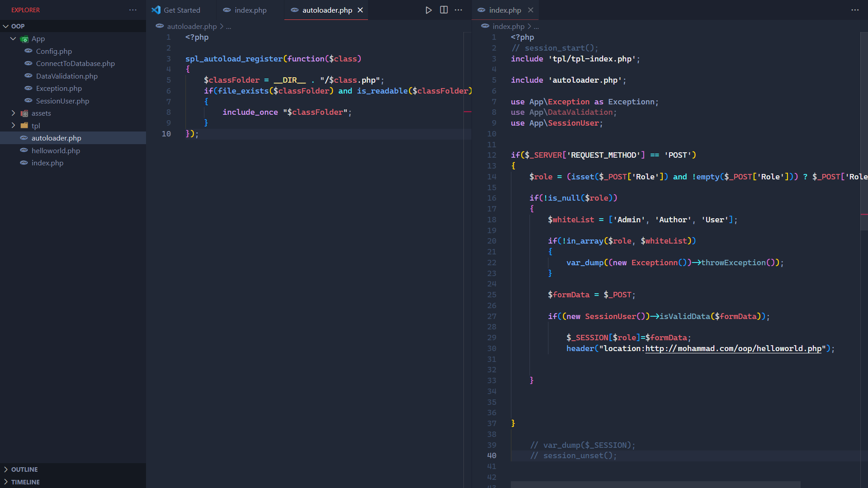This screenshot has width=868, height=488.
Task: Collapse the OOP workspace root
Action: tap(6, 26)
